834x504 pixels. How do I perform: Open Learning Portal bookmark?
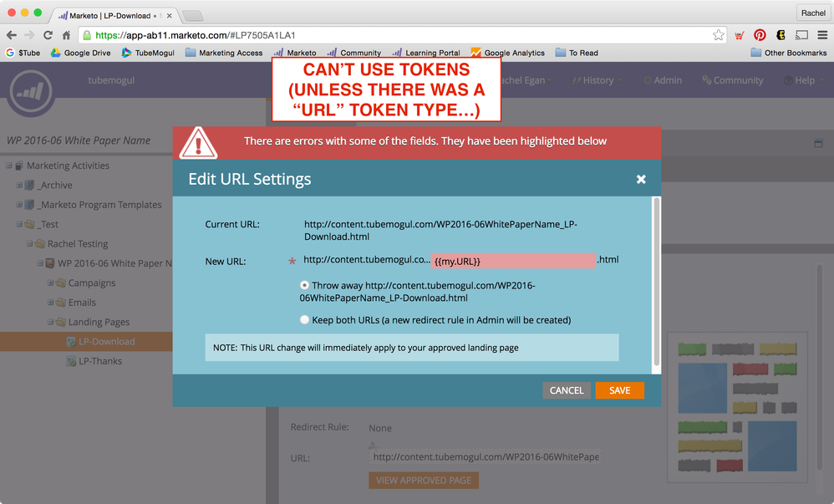426,53
